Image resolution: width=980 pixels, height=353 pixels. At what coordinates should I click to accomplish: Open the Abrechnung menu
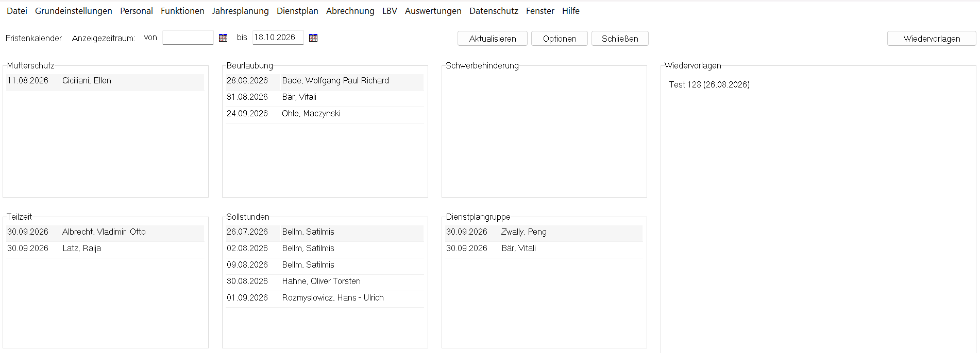click(x=350, y=11)
